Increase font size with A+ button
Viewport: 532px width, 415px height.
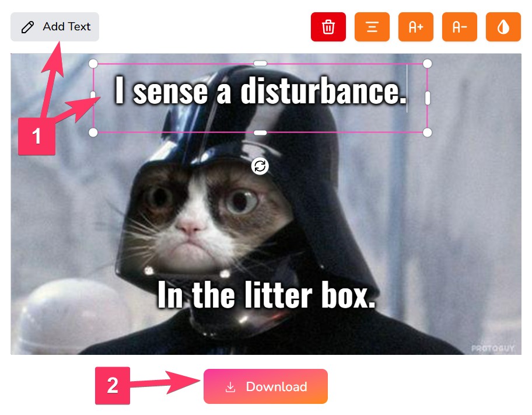(x=415, y=27)
